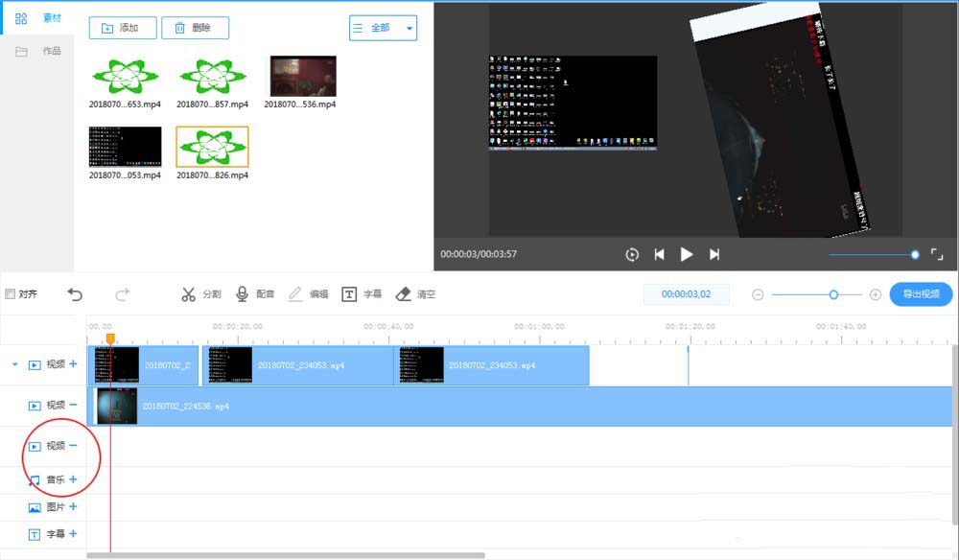Add a video track with 视频 plus

(74, 363)
